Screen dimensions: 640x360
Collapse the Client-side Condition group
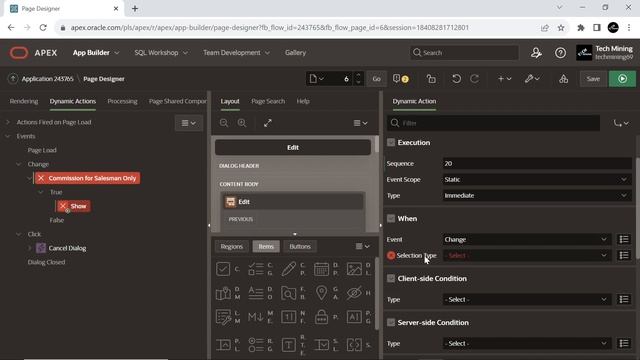[391, 278]
